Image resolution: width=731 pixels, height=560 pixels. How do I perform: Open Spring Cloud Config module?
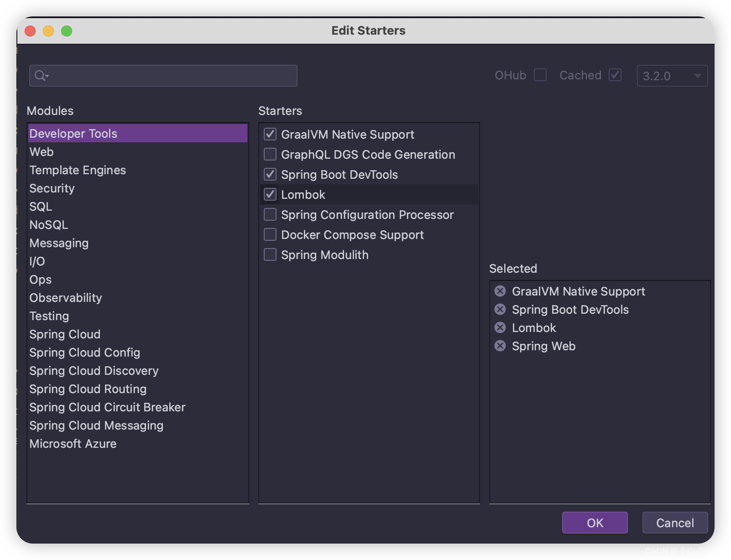[137, 353]
